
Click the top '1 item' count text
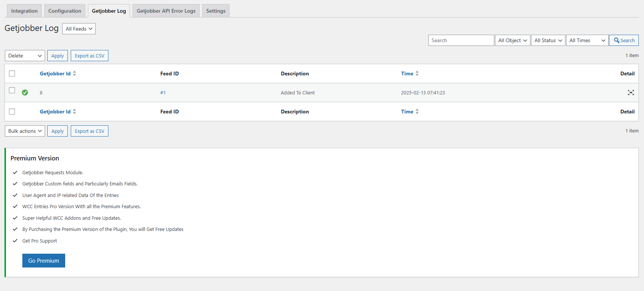[x=632, y=55]
